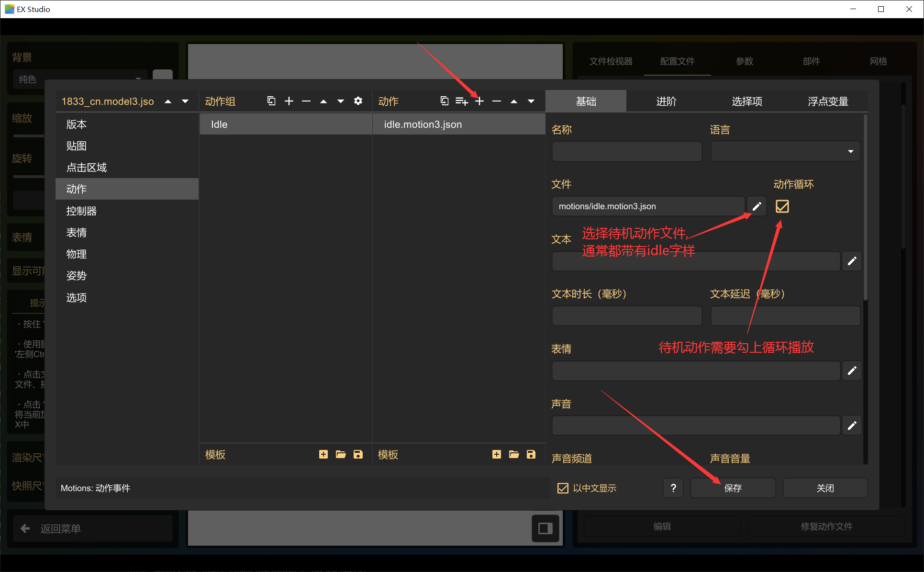
Task: Select previous model file with up arrow
Action: point(168,101)
